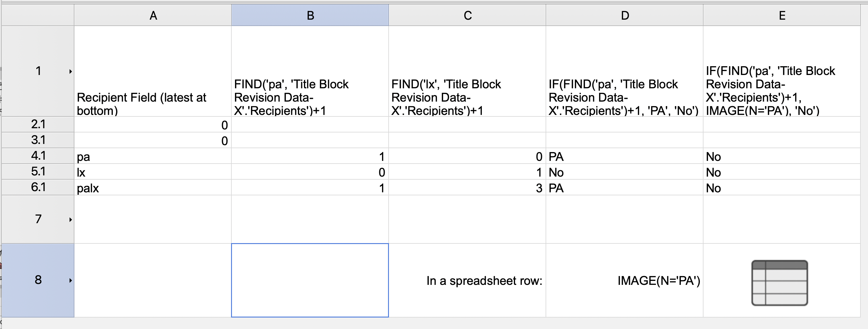Expand row 8 disclosure triangle

click(70, 280)
